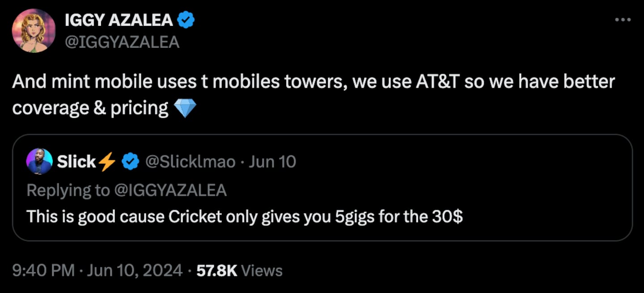Click the 'Replying to' label in quoted tweet
The image size is (644, 293).
[68, 190]
